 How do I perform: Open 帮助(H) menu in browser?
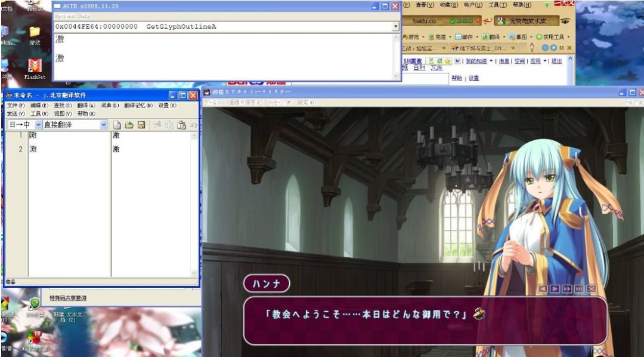tap(522, 5)
